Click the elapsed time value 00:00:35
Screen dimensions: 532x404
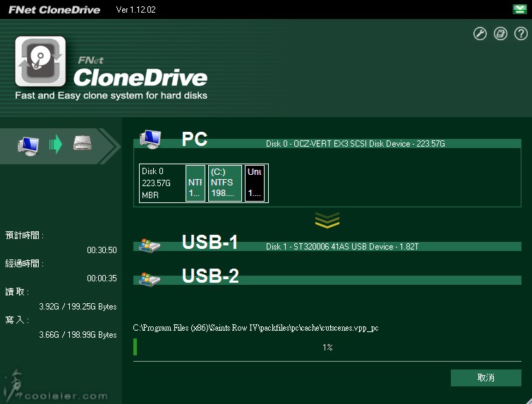(102, 278)
